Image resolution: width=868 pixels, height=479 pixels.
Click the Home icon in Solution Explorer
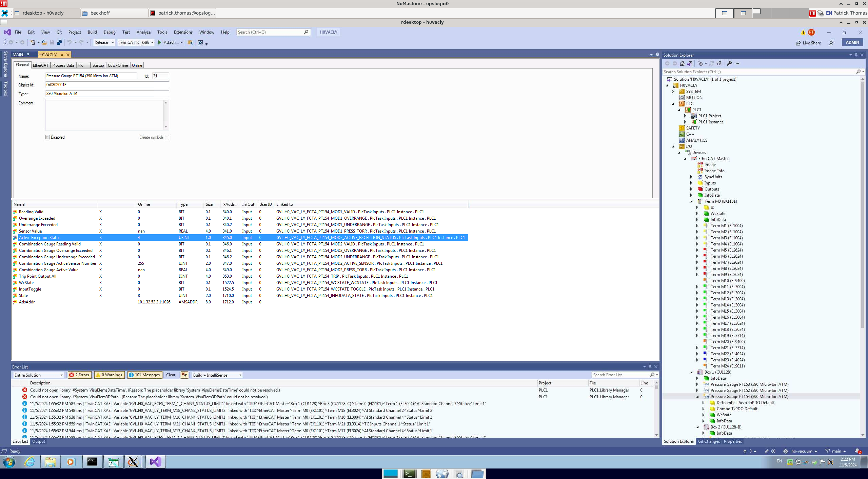coord(682,63)
